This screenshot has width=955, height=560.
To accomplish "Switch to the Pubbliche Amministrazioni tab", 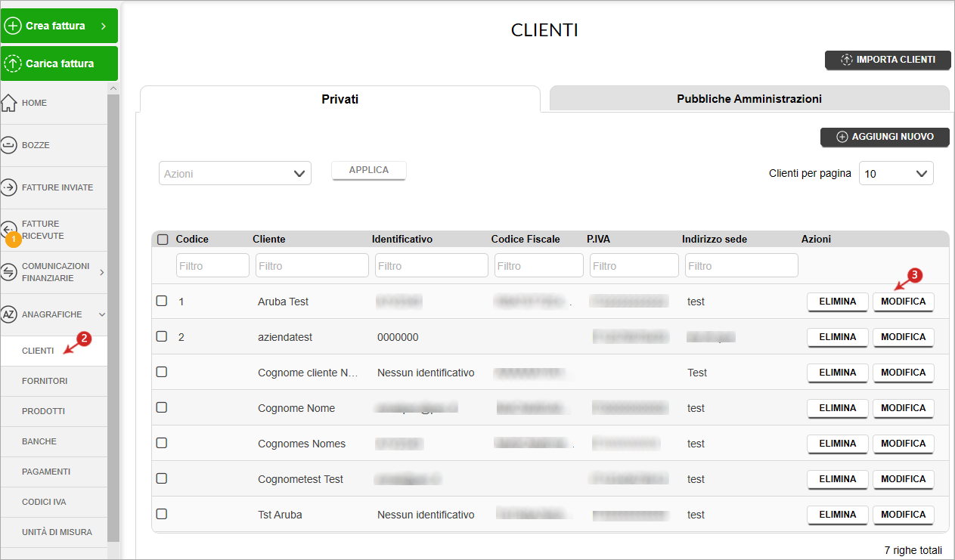I will [x=749, y=98].
